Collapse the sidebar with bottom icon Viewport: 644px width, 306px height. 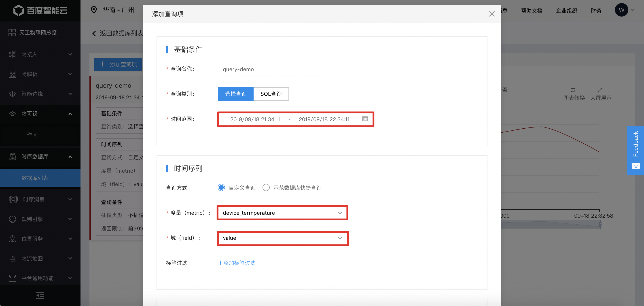(x=40, y=295)
